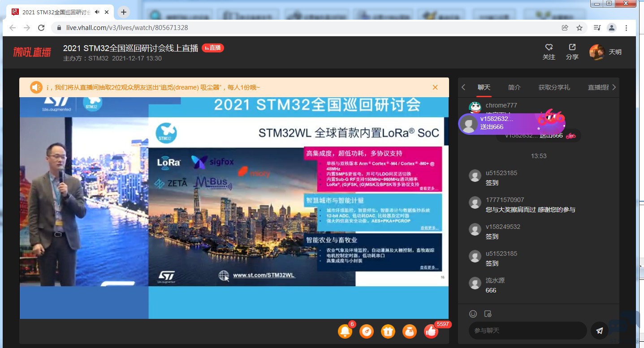644x348 pixels.
Task: Click the 参与聊天 chat input field
Action: tap(527, 331)
